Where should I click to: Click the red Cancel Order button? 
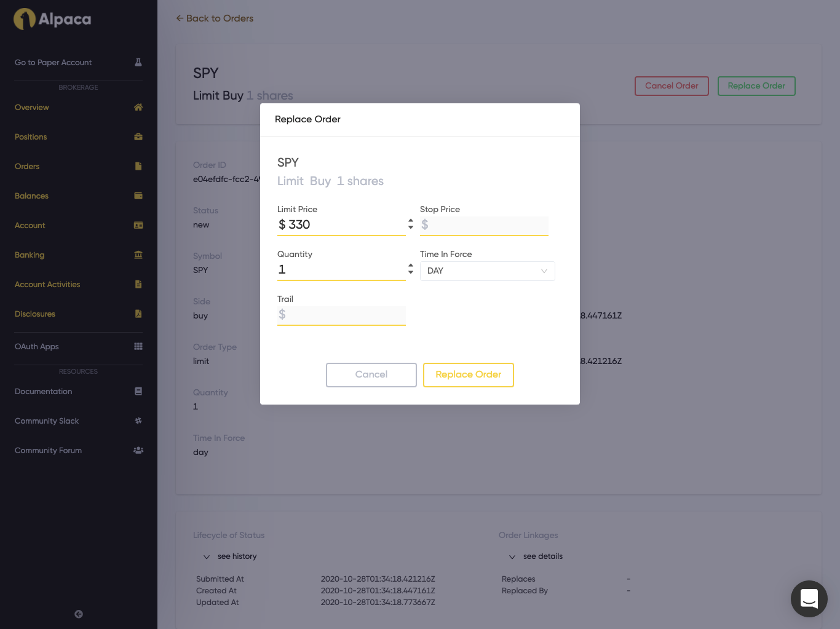tap(672, 86)
